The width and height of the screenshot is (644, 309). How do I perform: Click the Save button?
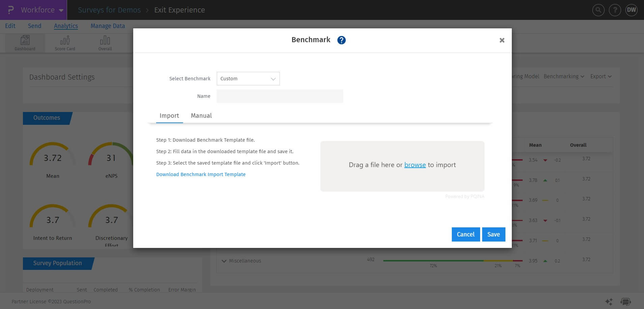coord(494,234)
